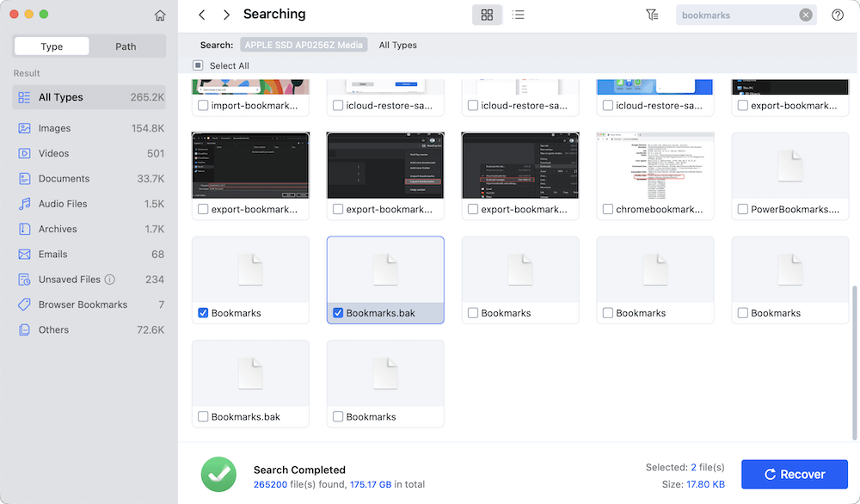Screen dimensions: 860x504
Task: Open the APPLE SSD media filter chip
Action: (x=303, y=45)
